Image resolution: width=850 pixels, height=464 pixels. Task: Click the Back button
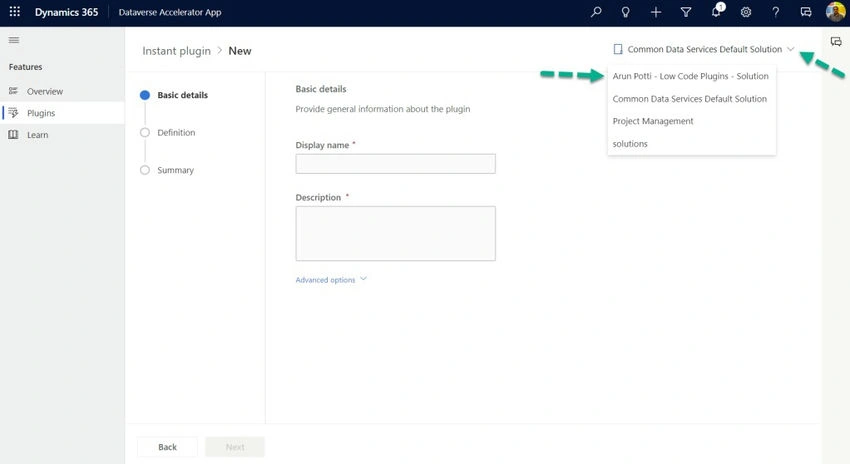click(x=167, y=447)
